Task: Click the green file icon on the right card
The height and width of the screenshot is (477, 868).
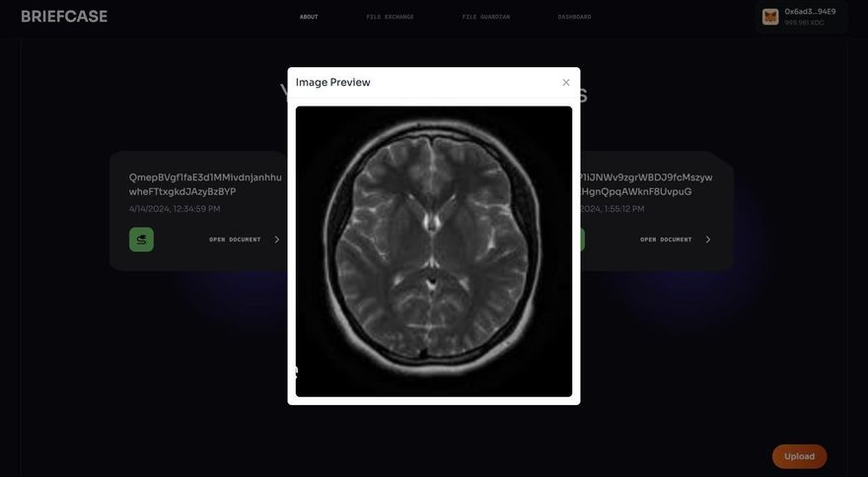Action: 578,239
